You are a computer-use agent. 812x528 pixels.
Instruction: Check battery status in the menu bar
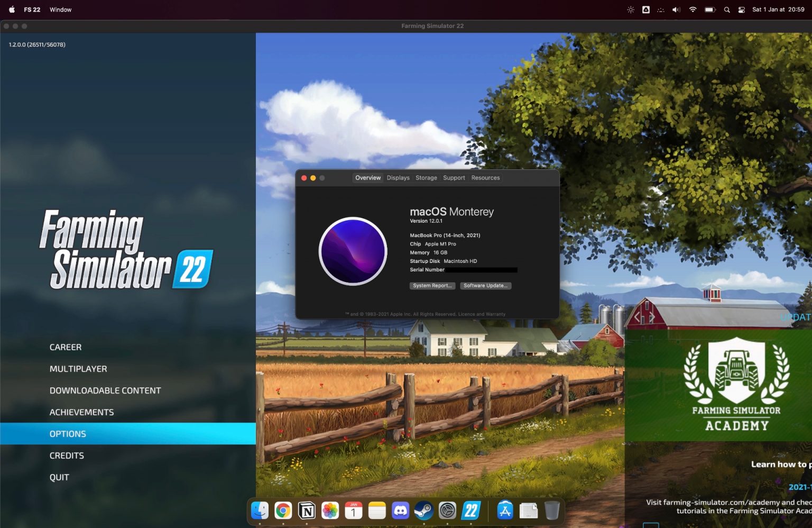tap(709, 9)
